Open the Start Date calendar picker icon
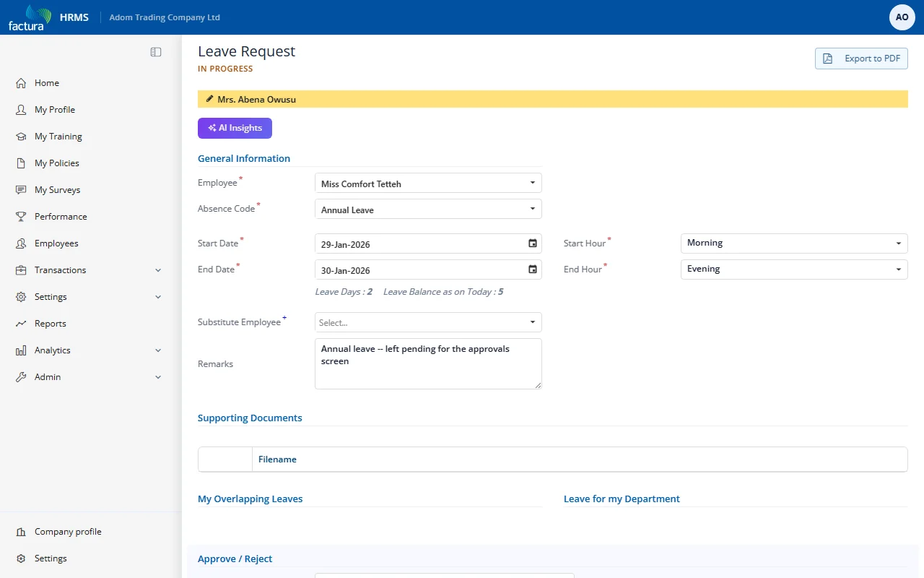 [533, 243]
